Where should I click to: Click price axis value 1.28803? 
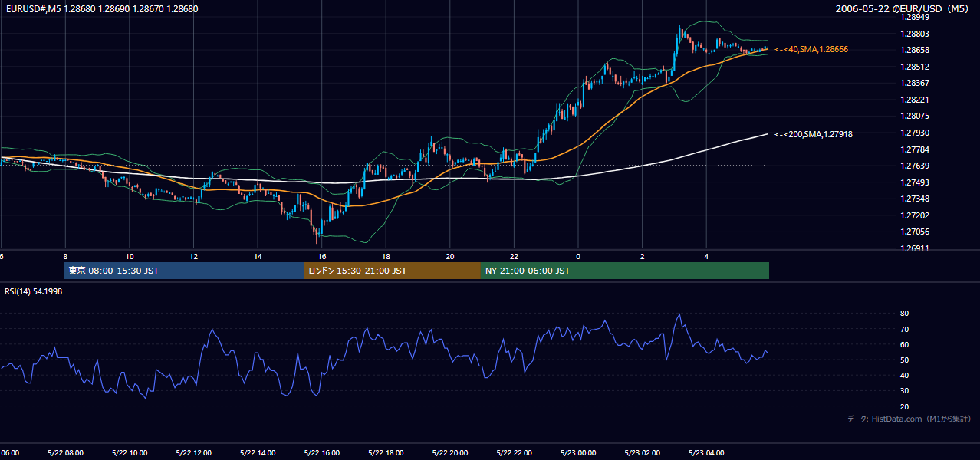click(914, 34)
